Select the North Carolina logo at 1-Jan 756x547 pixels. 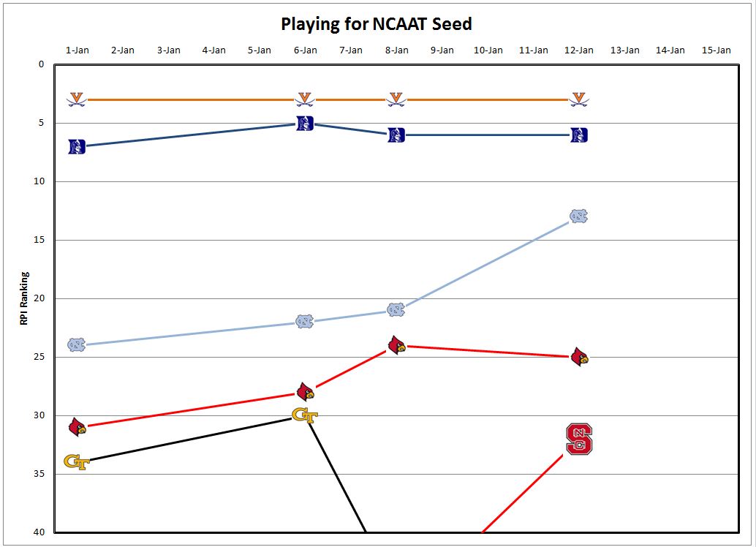(77, 345)
